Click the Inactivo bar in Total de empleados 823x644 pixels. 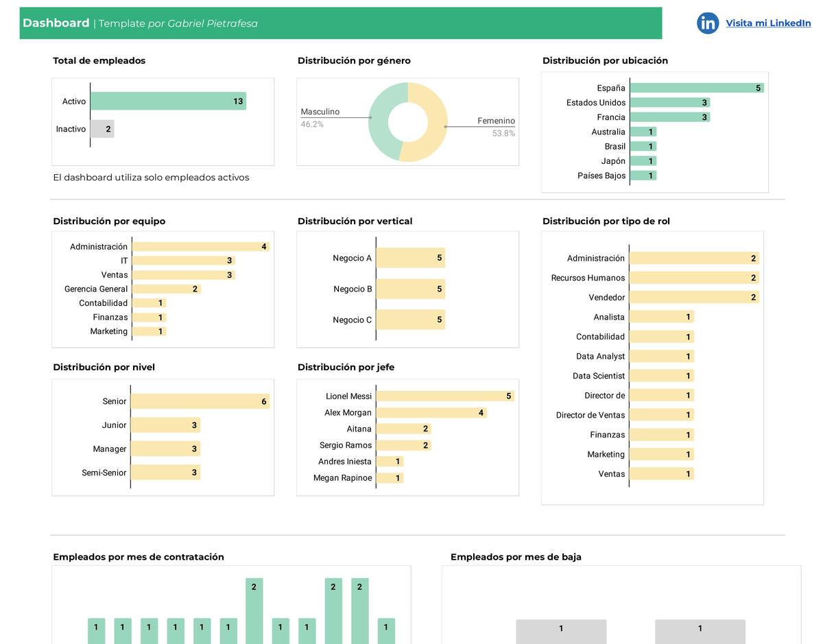point(102,129)
